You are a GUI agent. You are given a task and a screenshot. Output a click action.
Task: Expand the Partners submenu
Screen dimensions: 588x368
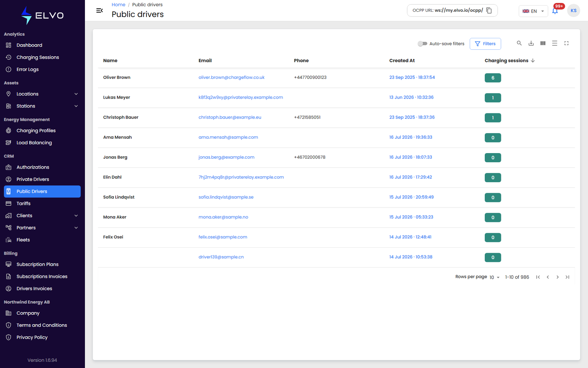tap(76, 228)
